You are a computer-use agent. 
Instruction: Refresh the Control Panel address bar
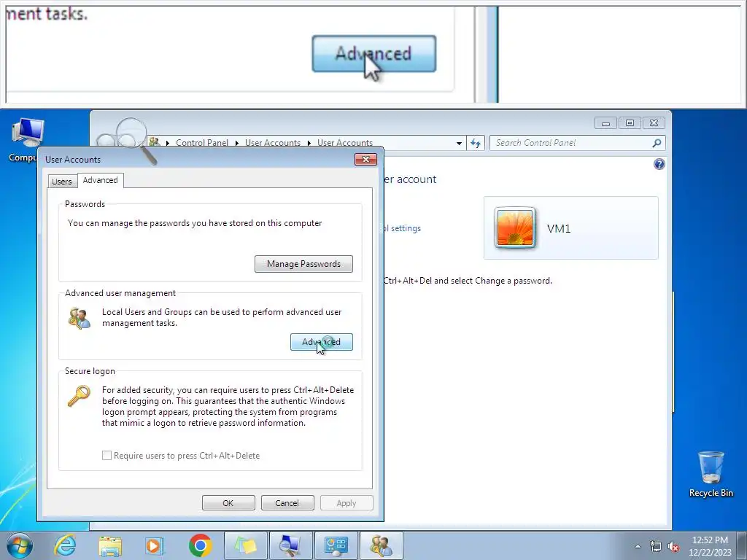point(476,143)
